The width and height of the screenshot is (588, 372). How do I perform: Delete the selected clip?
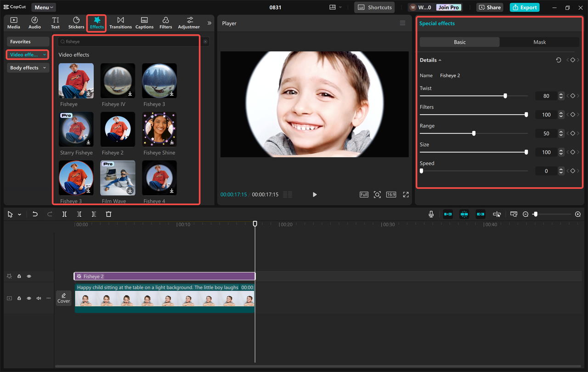108,214
